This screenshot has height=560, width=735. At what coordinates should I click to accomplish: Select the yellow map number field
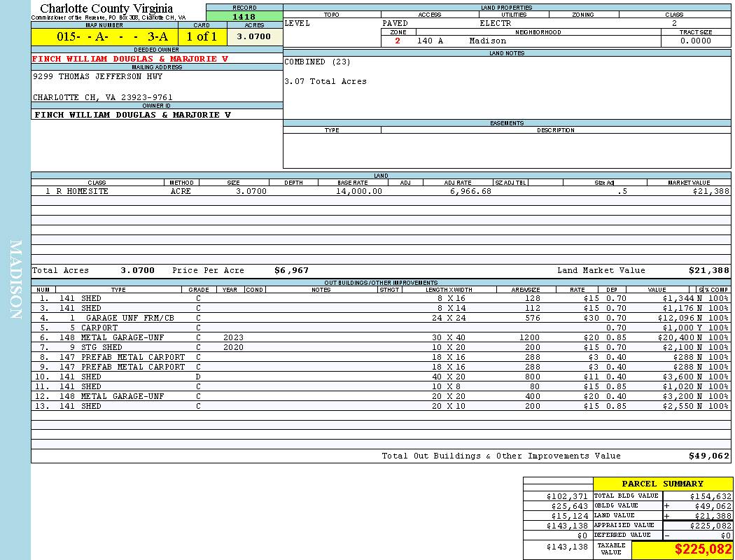104,36
